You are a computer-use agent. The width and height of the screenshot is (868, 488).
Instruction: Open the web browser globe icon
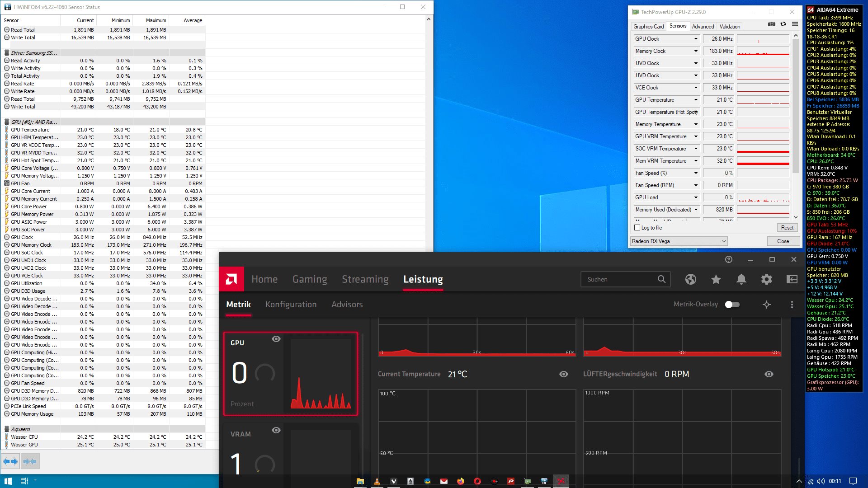[690, 280]
